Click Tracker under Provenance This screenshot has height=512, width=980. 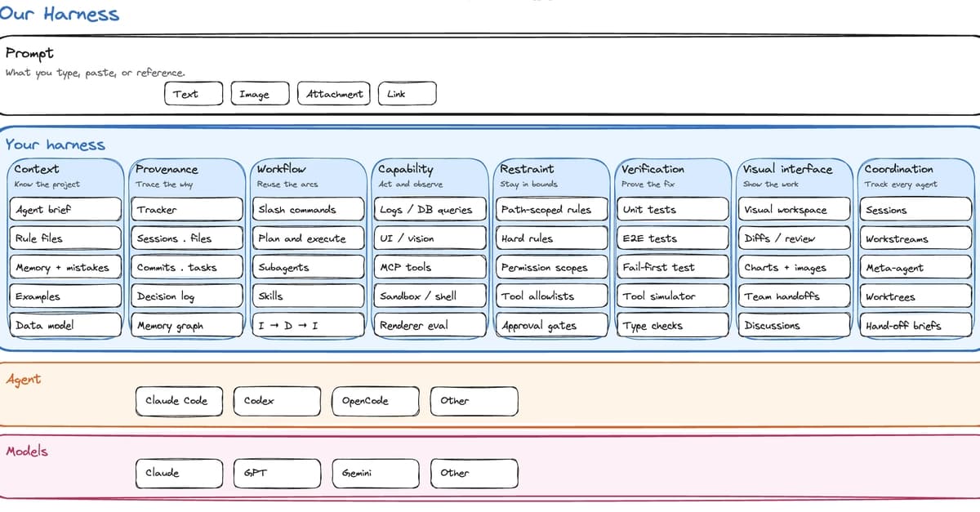(188, 209)
